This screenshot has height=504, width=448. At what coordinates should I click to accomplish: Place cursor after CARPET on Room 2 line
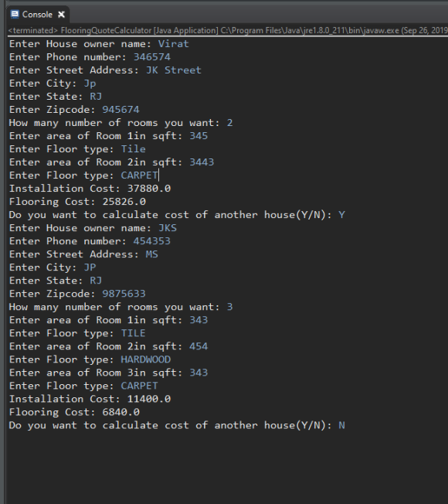[158, 175]
